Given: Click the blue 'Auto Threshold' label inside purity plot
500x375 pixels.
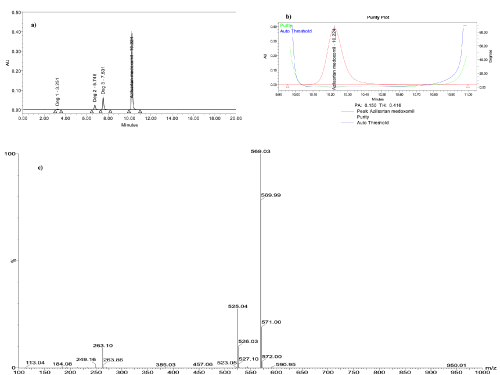Looking at the screenshot, I should click(296, 31).
